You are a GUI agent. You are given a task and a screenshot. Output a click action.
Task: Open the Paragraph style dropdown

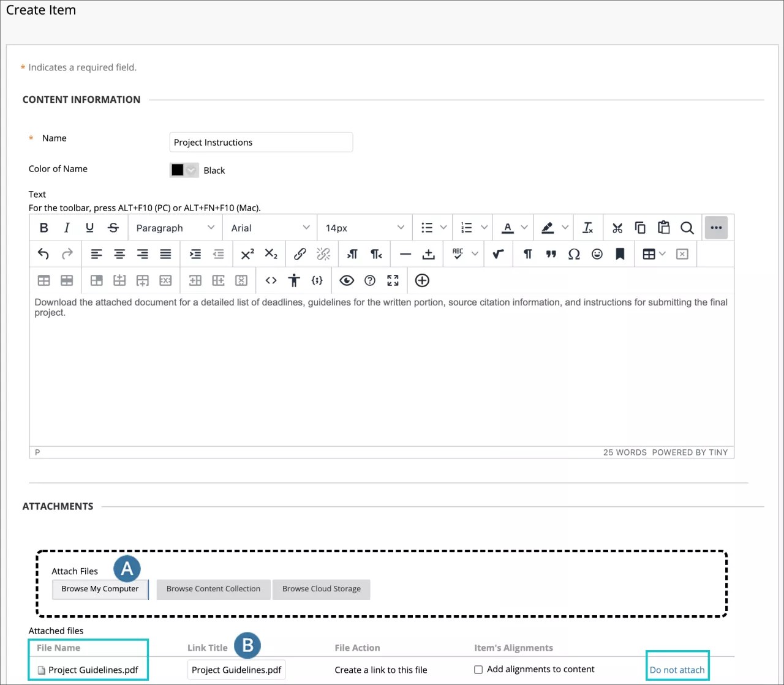pyautogui.click(x=175, y=227)
